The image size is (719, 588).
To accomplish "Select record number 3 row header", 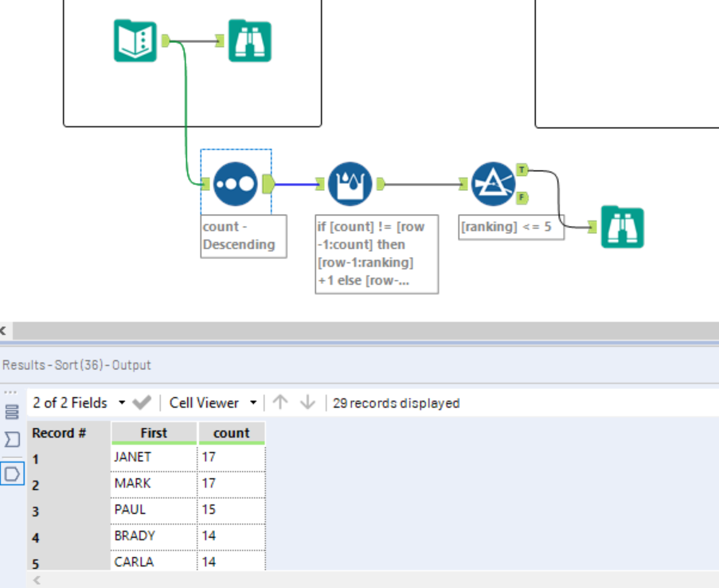I will [x=68, y=511].
